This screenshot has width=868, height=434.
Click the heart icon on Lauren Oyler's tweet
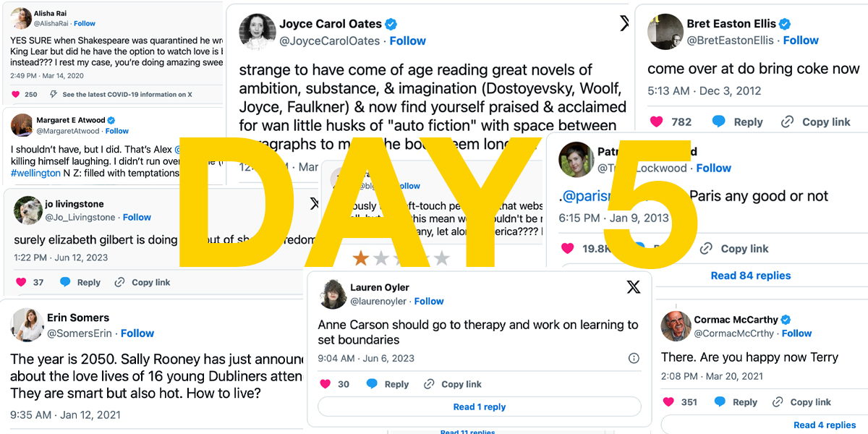point(325,384)
